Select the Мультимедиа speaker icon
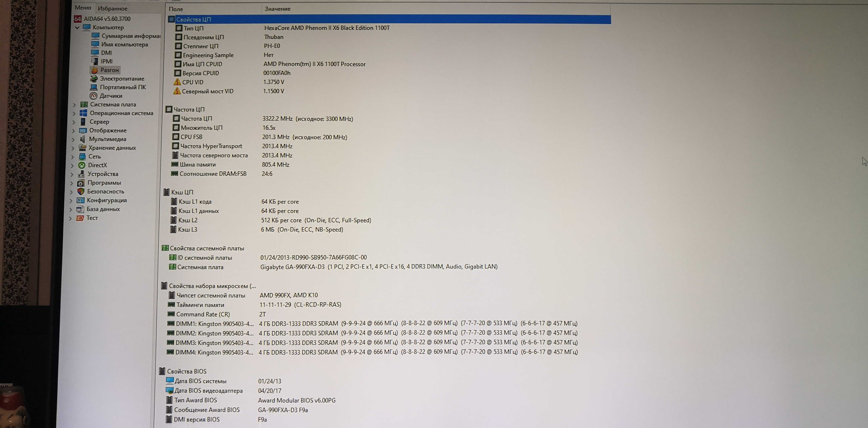 point(83,139)
